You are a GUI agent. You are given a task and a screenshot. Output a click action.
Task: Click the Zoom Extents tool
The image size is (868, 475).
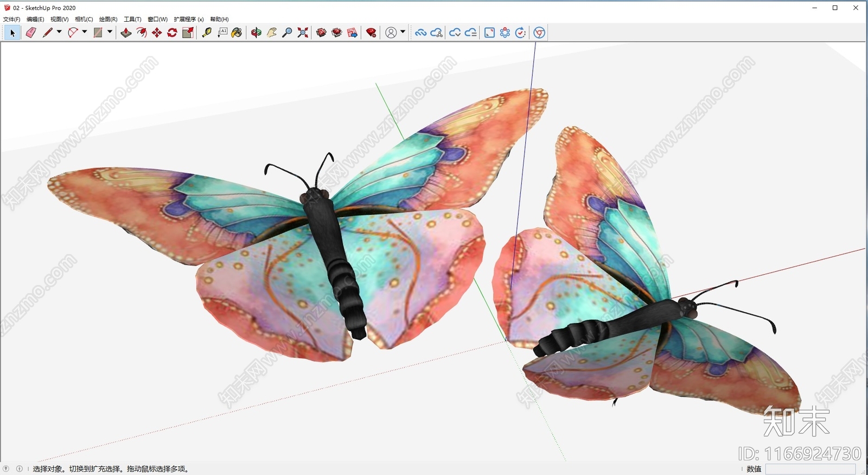click(x=303, y=33)
